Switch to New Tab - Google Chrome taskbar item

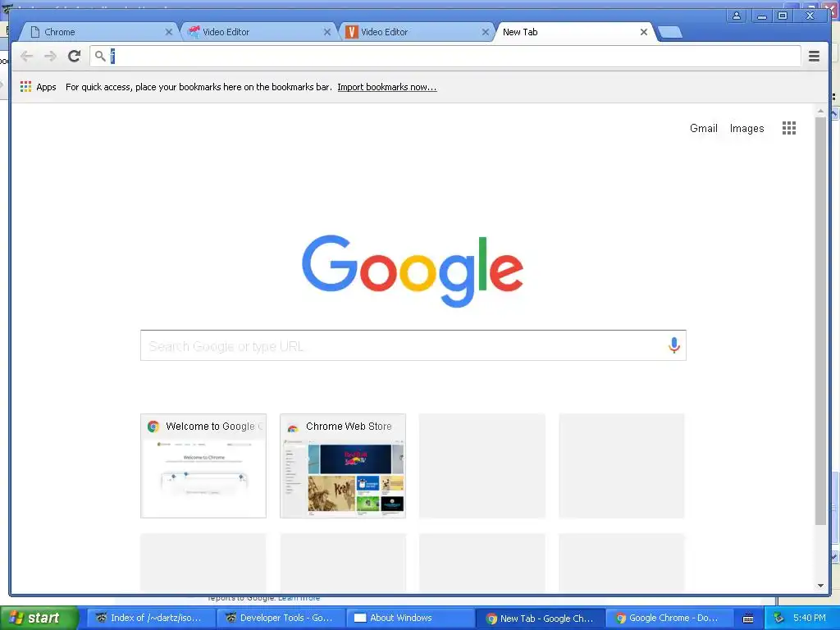(x=541, y=618)
